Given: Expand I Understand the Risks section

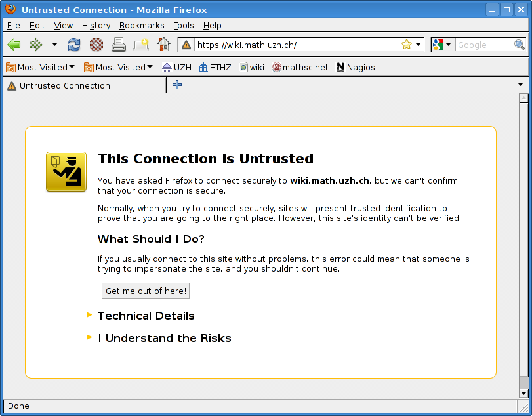Looking at the screenshot, I should pyautogui.click(x=164, y=338).
